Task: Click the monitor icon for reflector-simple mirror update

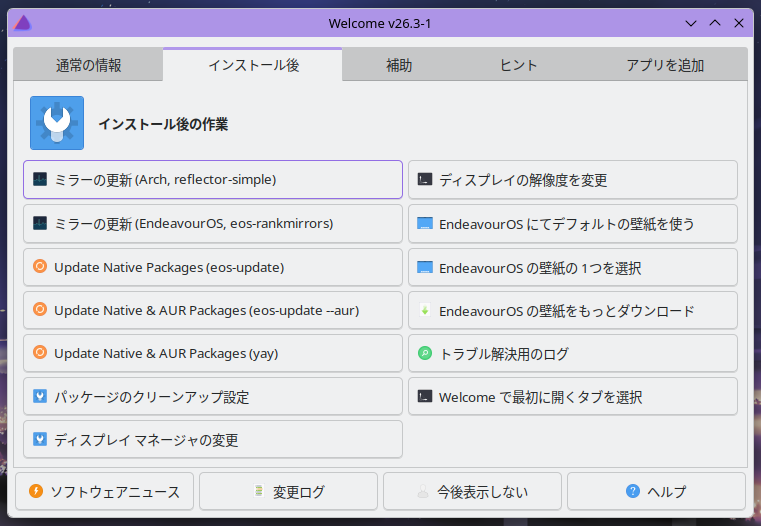Action: 40,180
